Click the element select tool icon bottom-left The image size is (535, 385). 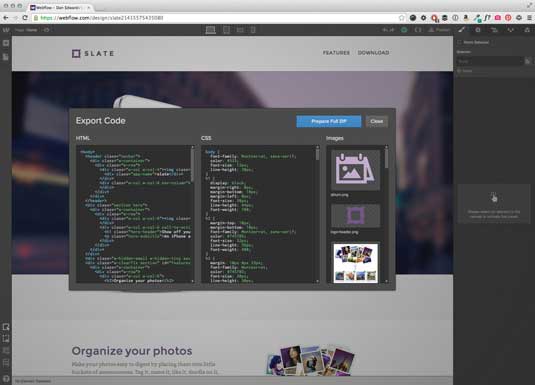tap(6, 327)
